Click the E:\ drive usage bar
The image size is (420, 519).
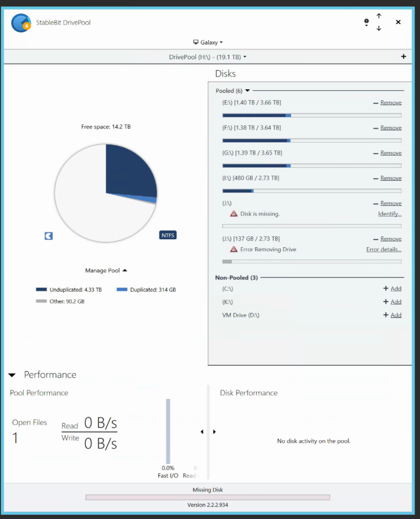point(312,115)
